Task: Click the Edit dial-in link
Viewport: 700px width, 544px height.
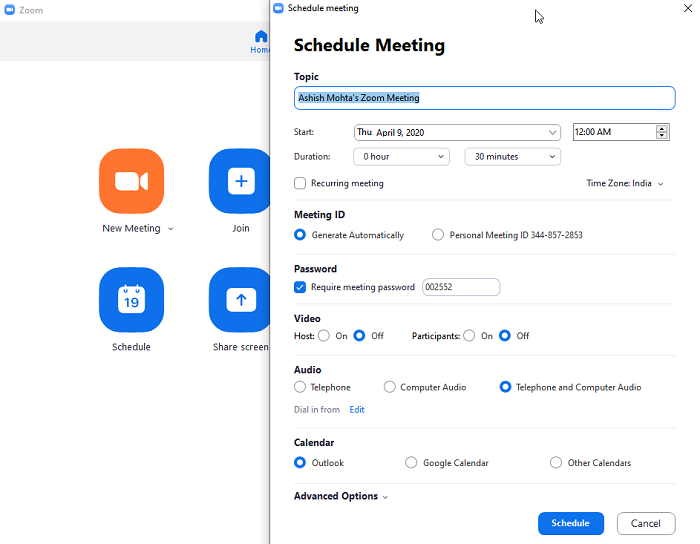Action: click(357, 410)
